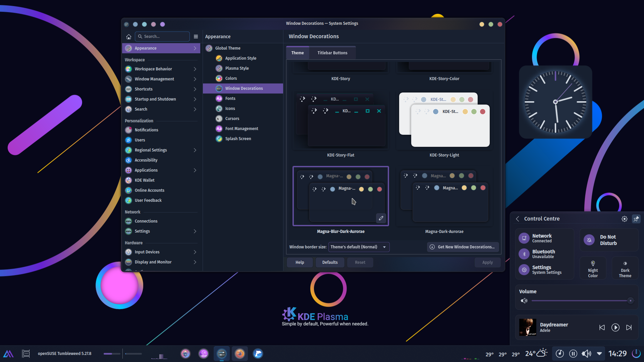Toggle Do Not Disturb
644x362 pixels.
tap(609, 240)
